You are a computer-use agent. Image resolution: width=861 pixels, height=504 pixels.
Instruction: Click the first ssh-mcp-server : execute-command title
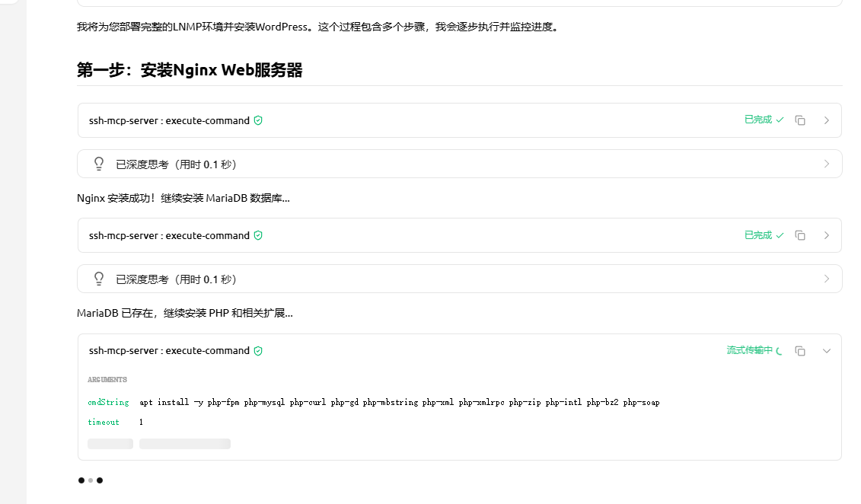169,120
